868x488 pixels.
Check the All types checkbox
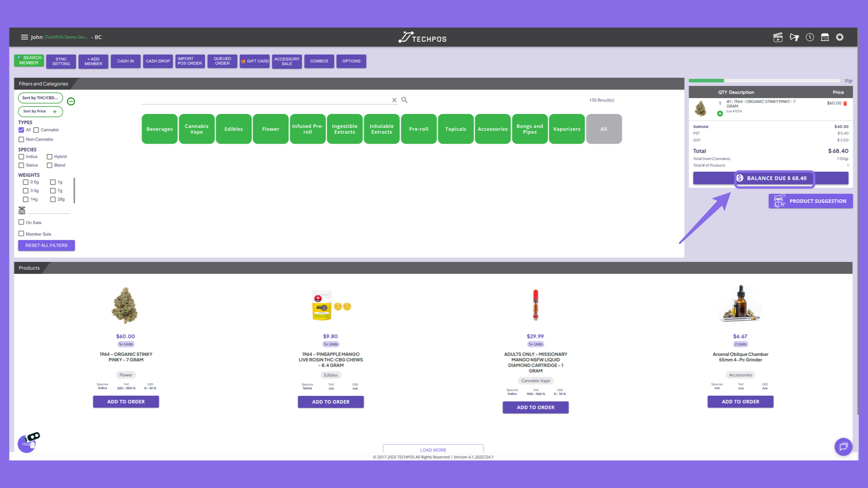(x=21, y=130)
